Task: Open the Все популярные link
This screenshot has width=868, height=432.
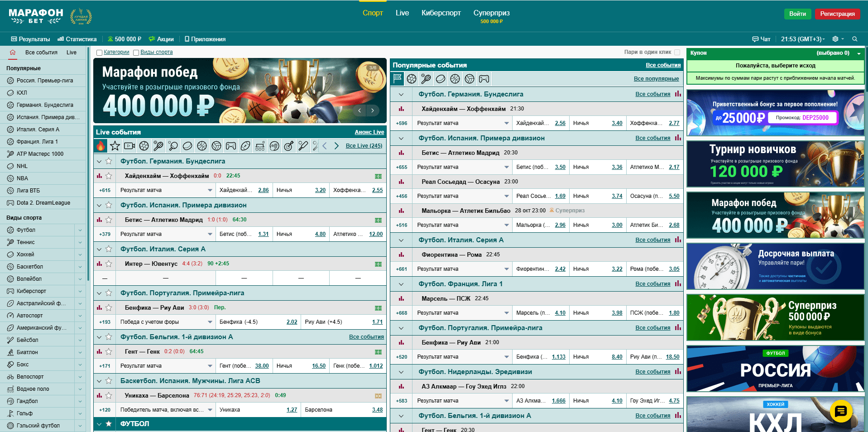Action: (x=656, y=79)
